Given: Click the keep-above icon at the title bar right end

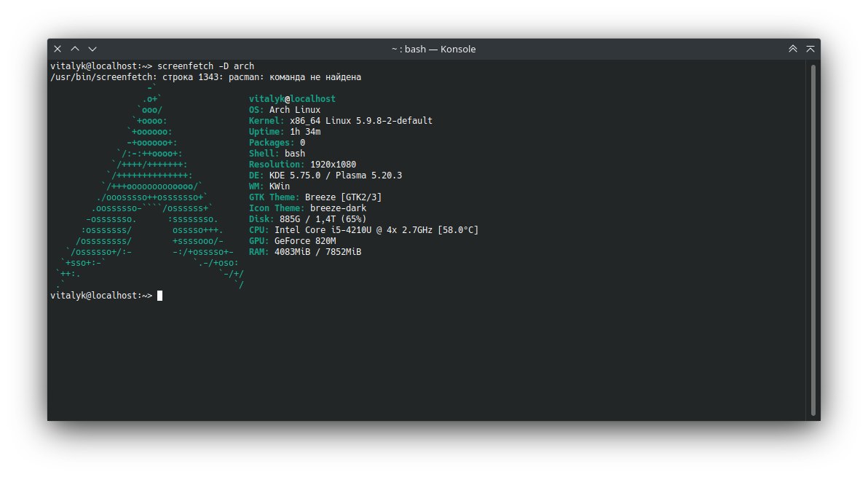Looking at the screenshot, I should click(810, 50).
